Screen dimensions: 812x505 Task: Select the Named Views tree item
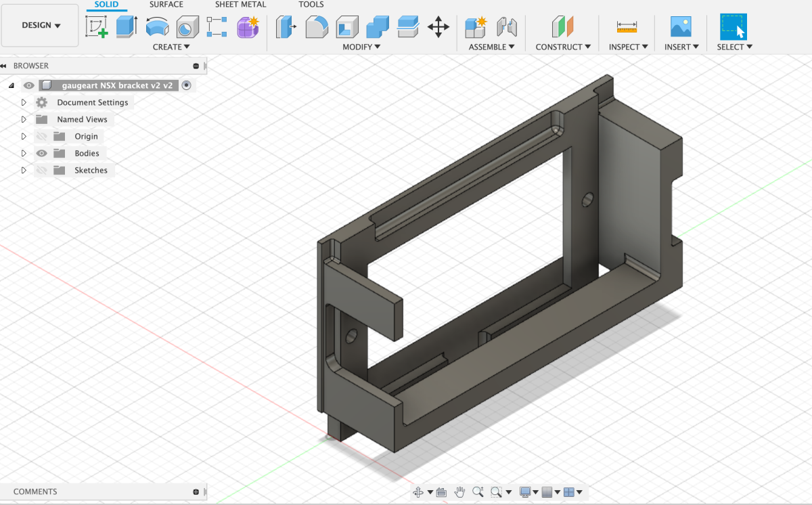point(82,119)
